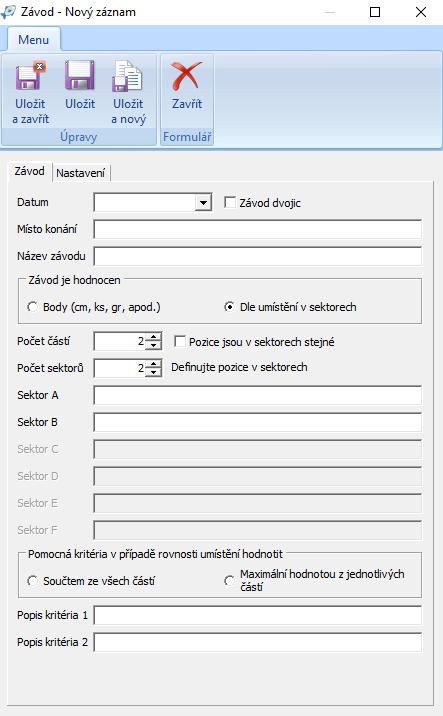Screen dimensions: 443x716
Task: Open the Menu ribbon tab
Action: (33, 40)
